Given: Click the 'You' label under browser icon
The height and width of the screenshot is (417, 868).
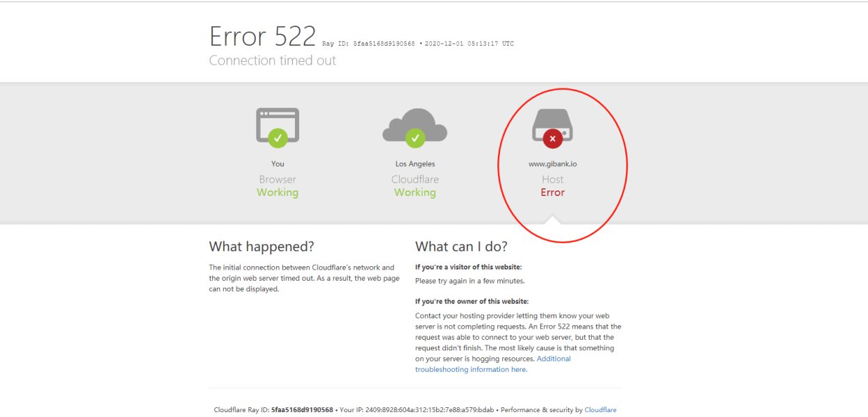Looking at the screenshot, I should 278,164.
